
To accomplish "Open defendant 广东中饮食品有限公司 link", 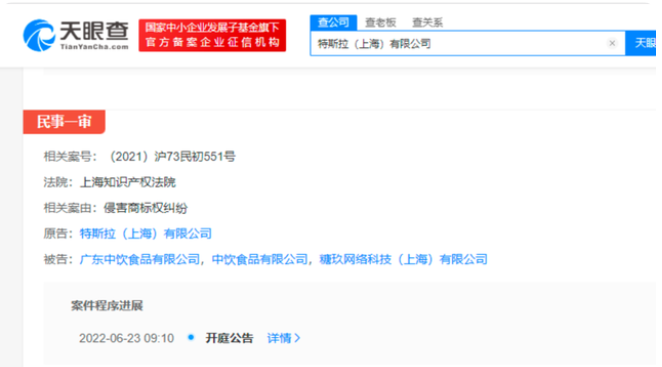I will 139,259.
